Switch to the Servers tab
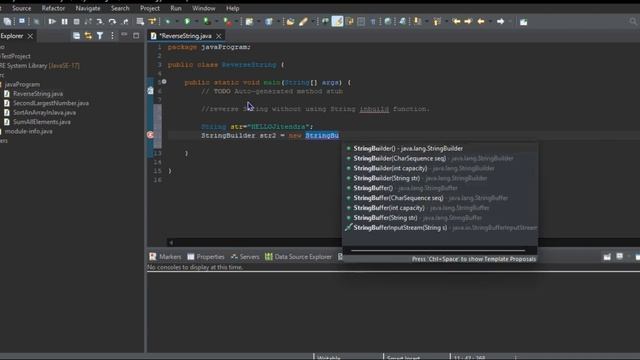 pos(245,257)
